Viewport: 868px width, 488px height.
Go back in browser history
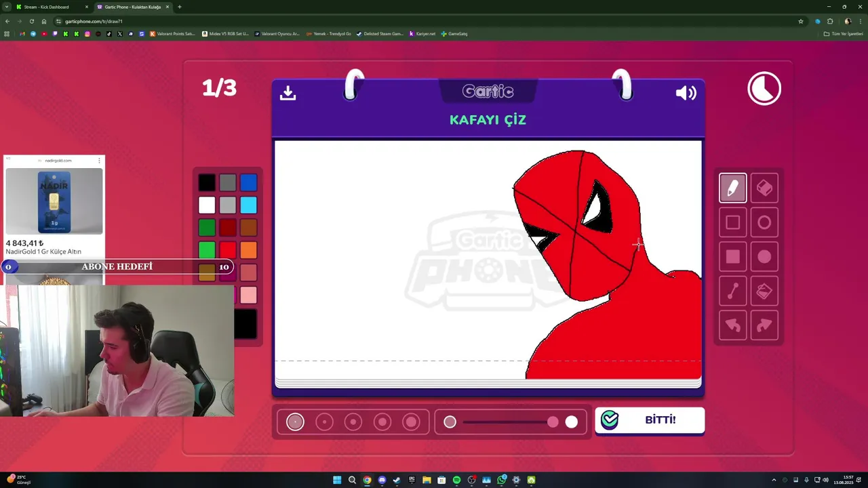point(7,21)
